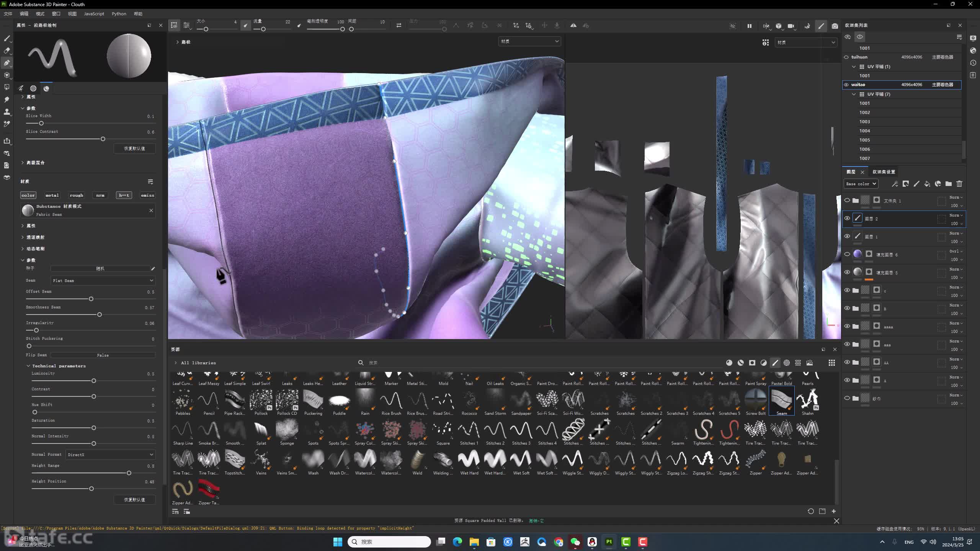Toggle the color channel button
Image resolution: width=980 pixels, height=551 pixels.
click(28, 195)
